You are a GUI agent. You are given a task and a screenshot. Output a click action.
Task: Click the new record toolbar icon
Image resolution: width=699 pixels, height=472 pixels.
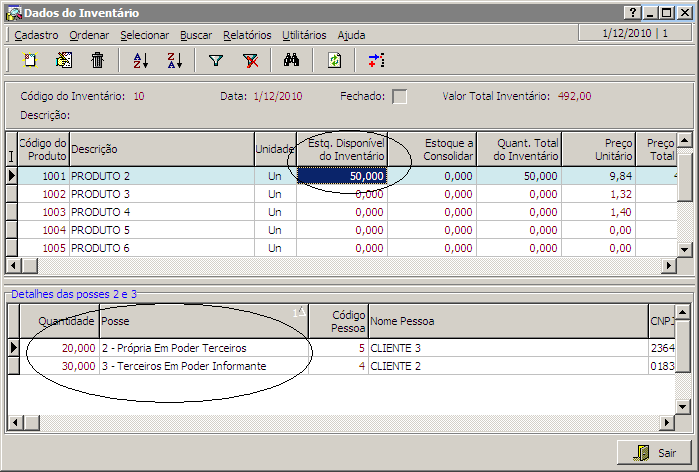pos(30,60)
